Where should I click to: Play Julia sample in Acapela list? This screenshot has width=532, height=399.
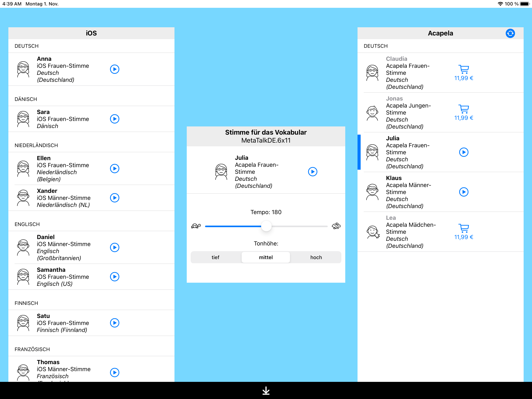tap(464, 152)
